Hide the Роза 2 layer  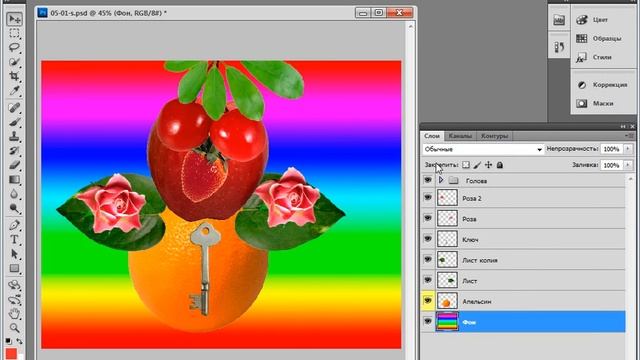click(428, 198)
